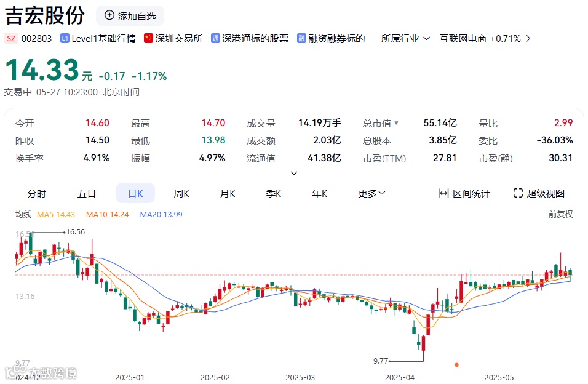Click the 16.56 high price marker

pos(76,231)
